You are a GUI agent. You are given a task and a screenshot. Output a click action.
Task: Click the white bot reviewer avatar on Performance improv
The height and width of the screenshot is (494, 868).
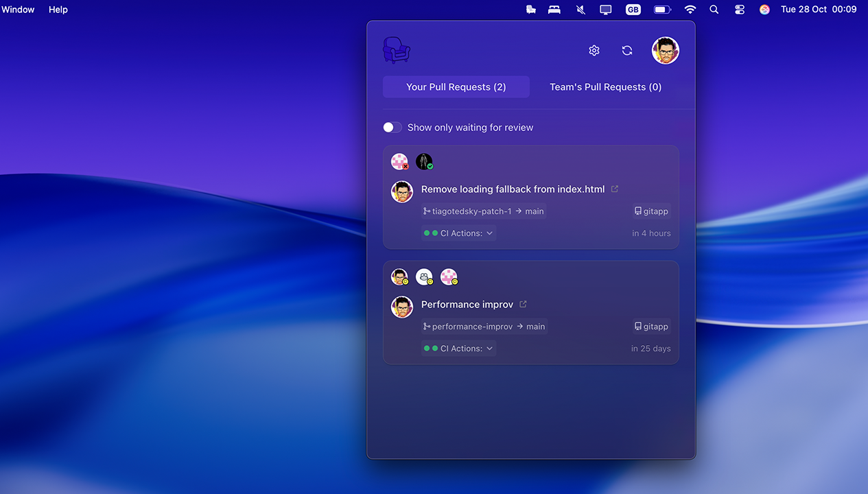coord(425,277)
